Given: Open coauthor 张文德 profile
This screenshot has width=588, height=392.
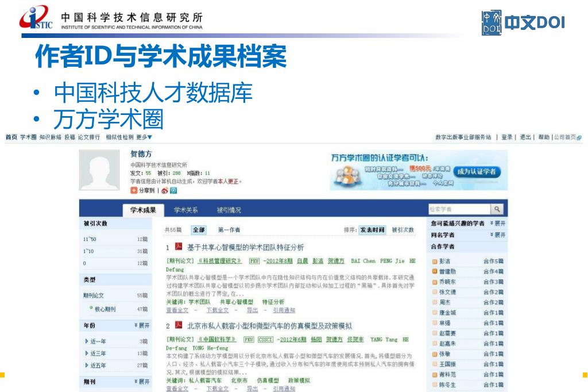Looking at the screenshot, I should (x=447, y=292).
